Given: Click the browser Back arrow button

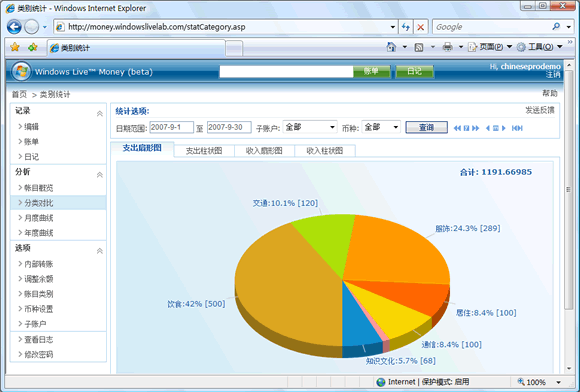Looking at the screenshot, I should click(14, 27).
